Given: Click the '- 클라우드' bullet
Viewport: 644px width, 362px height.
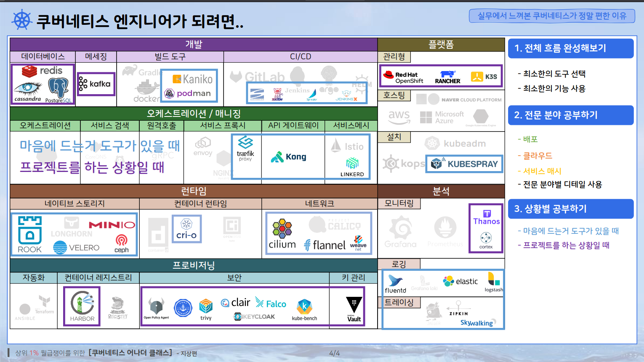Looking at the screenshot, I should pos(535,156).
